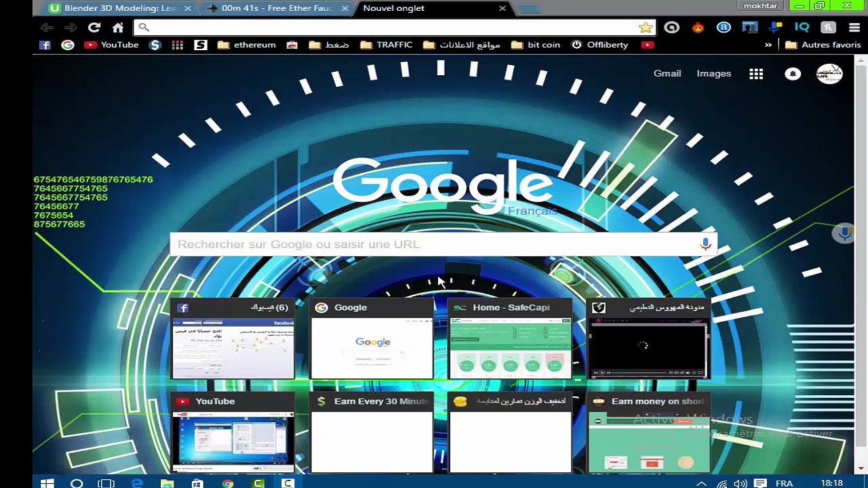
Task: Open the YouTube bookmark
Action: pyautogui.click(x=112, y=45)
